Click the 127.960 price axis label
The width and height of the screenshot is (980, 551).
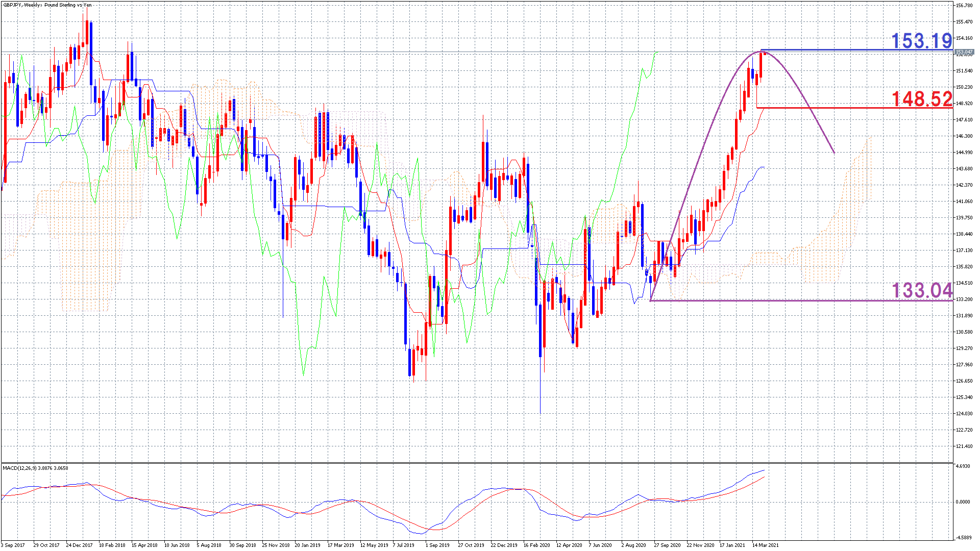click(964, 365)
